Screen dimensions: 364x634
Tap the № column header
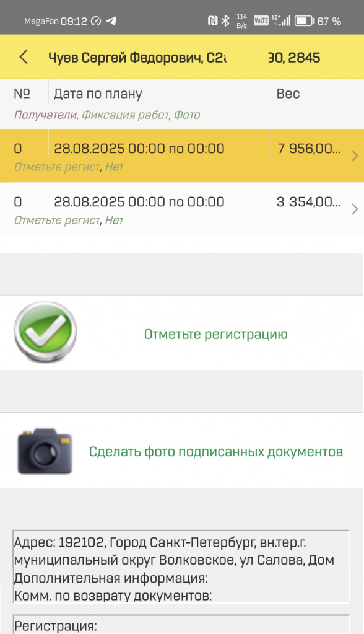coord(22,94)
